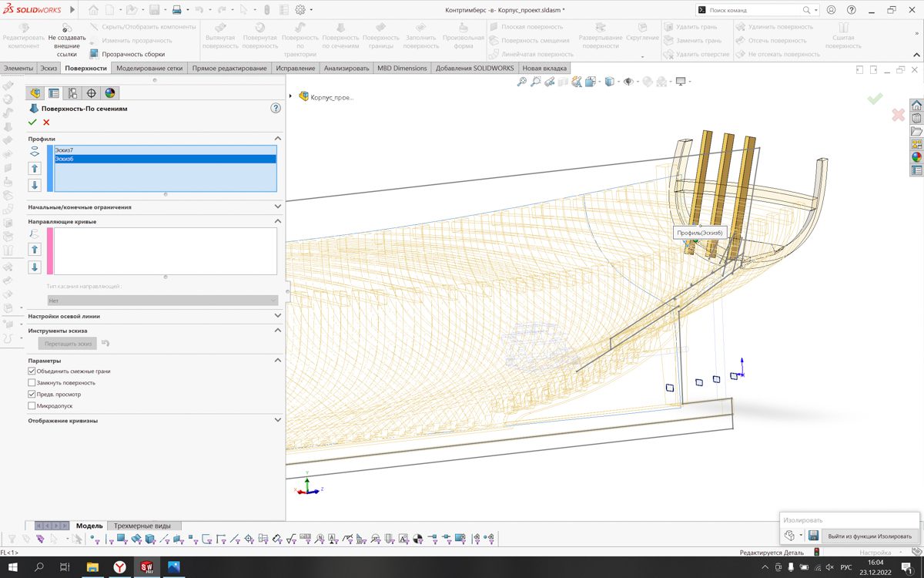
Task: Expand the Настройки осевой линии section
Action: (277, 316)
